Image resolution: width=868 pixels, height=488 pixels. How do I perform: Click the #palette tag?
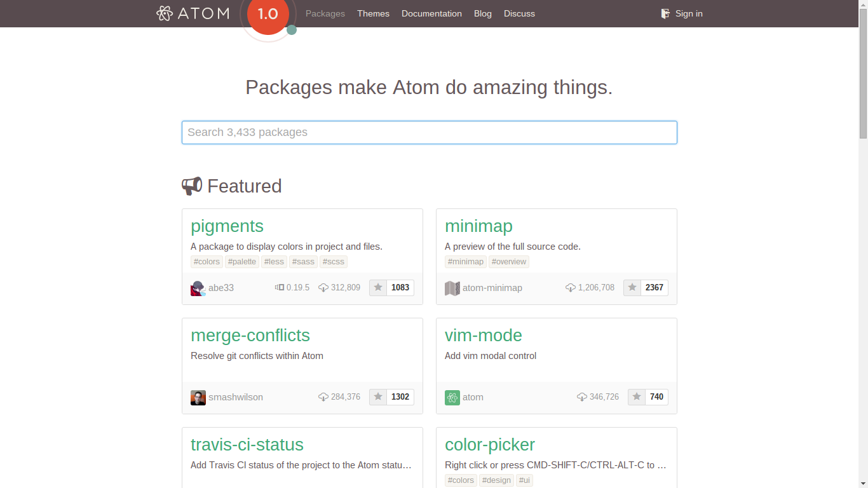point(242,262)
